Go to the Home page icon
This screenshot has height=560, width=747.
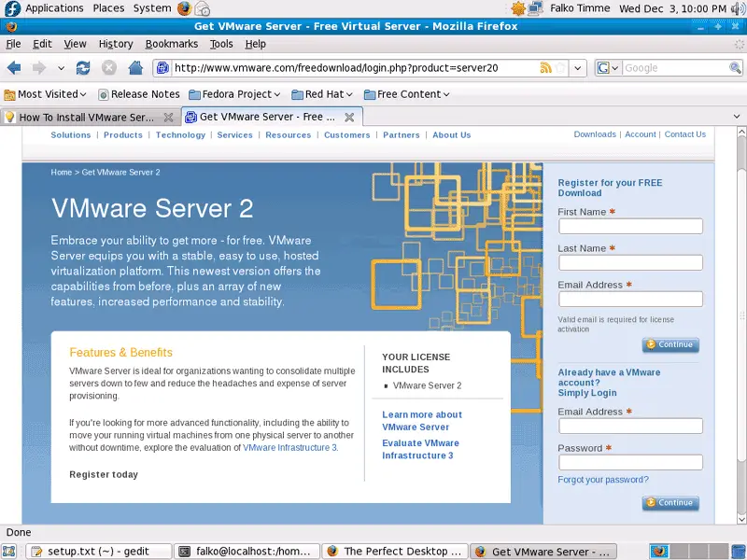pos(135,68)
